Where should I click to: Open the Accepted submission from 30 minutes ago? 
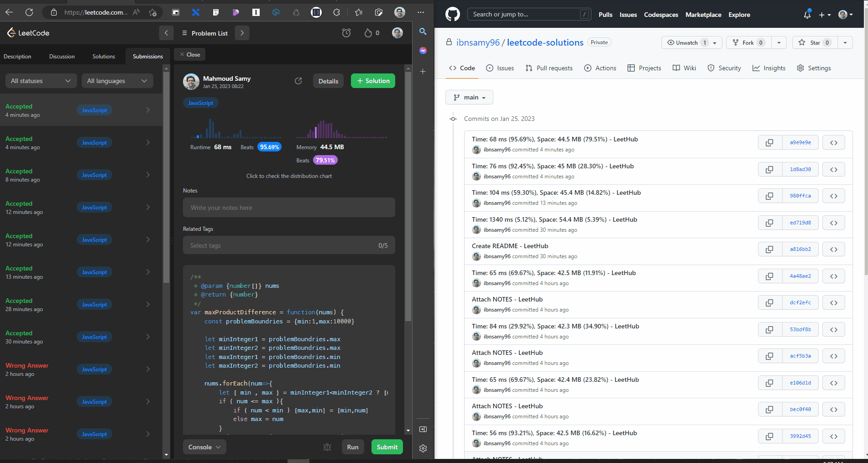click(x=81, y=337)
